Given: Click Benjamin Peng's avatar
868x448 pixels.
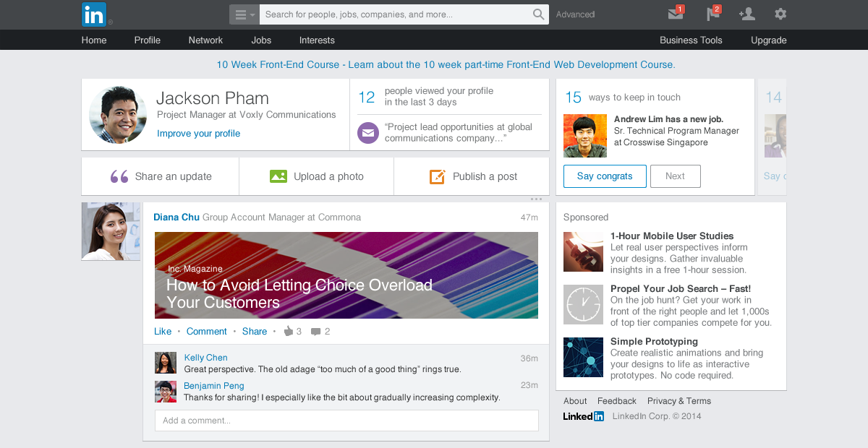Looking at the screenshot, I should pyautogui.click(x=166, y=392).
